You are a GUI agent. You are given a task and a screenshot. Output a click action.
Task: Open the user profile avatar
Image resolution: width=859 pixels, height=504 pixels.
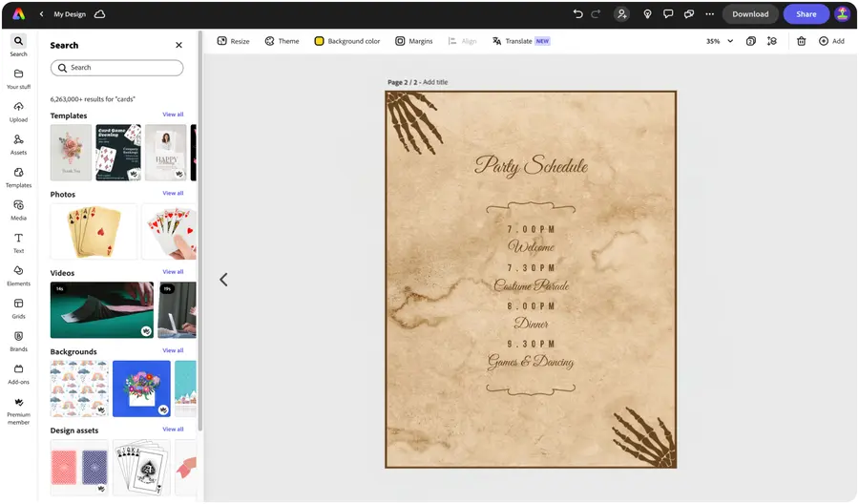point(842,14)
